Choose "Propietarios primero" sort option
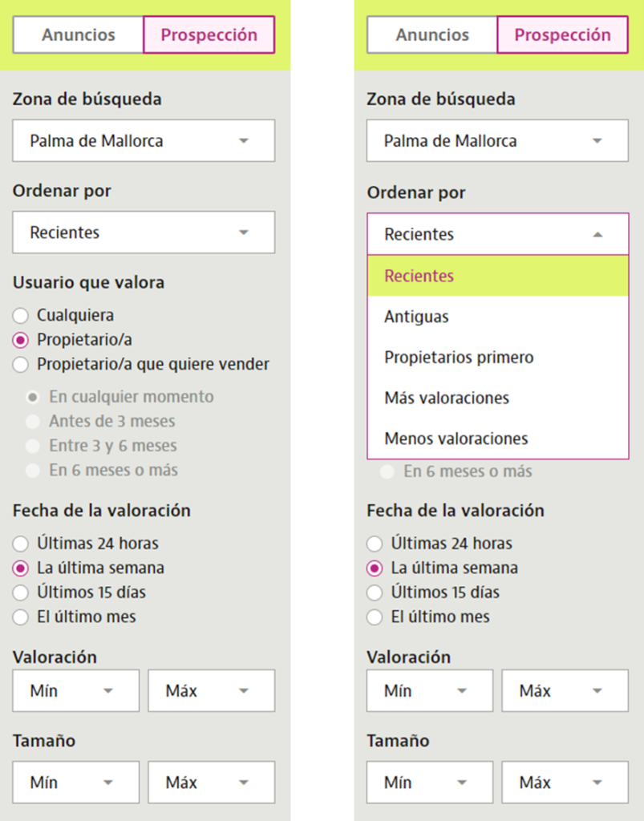The height and width of the screenshot is (821, 644). [x=459, y=358]
